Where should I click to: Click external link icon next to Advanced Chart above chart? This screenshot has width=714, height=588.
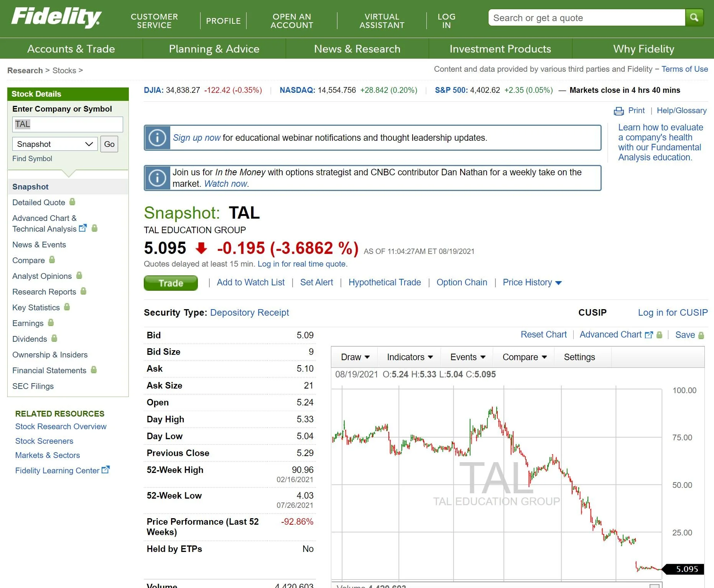[649, 335]
